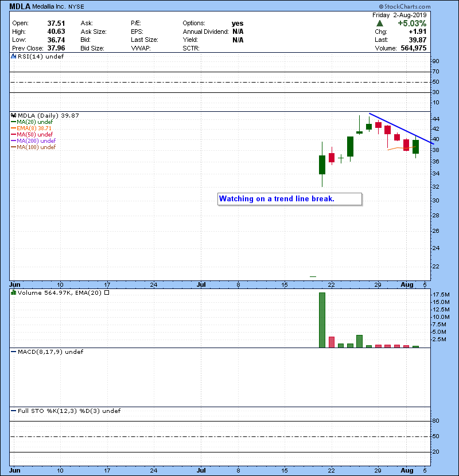Click the Low value 36.74
The width and height of the screenshot is (459, 476).
coord(56,40)
